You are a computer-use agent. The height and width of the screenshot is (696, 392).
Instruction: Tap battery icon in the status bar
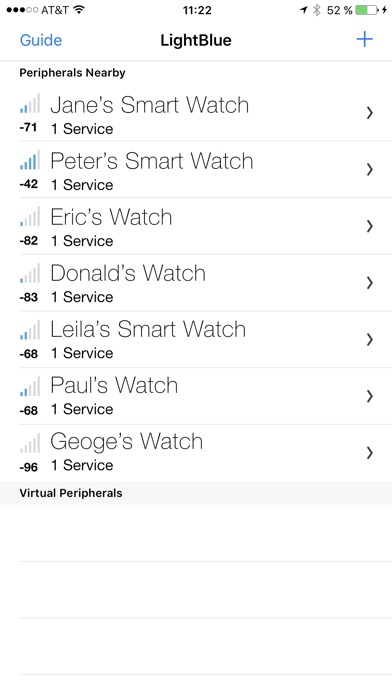(x=367, y=10)
